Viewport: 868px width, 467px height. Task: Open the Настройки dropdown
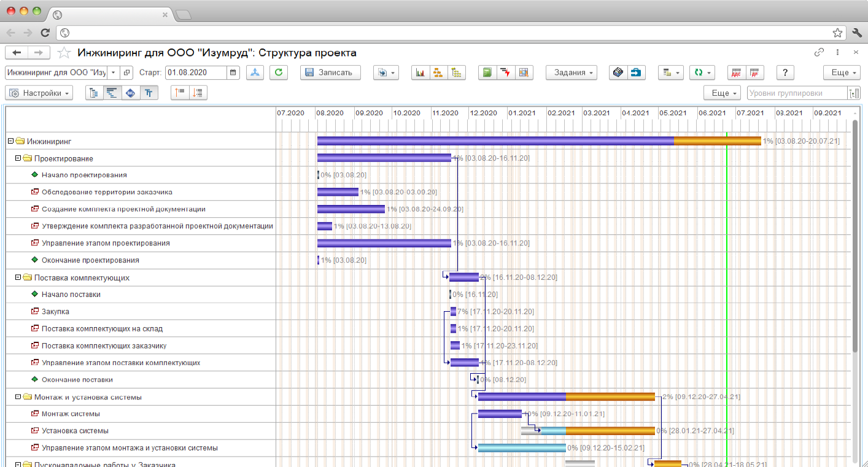click(x=39, y=93)
